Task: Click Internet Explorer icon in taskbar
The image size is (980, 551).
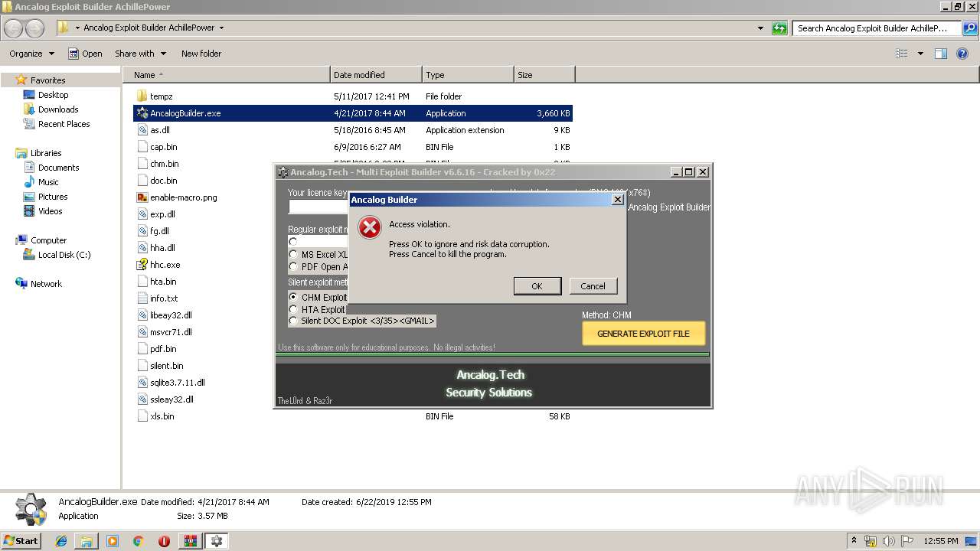Action: [61, 541]
